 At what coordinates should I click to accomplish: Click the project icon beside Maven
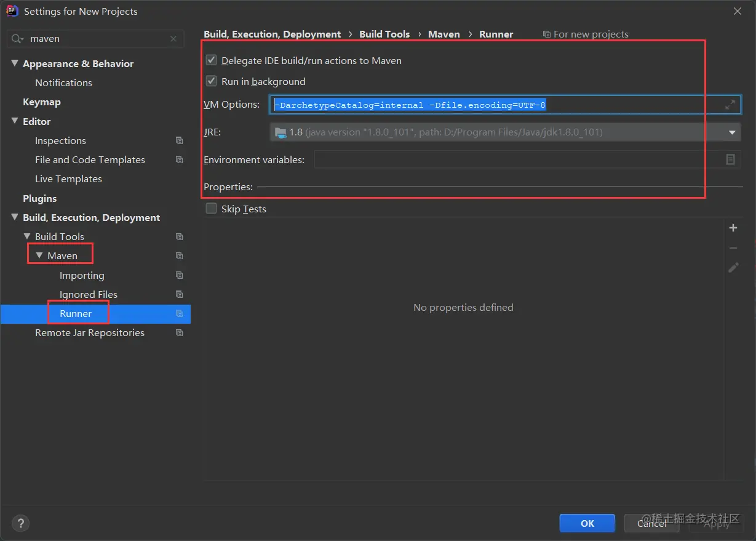click(179, 256)
